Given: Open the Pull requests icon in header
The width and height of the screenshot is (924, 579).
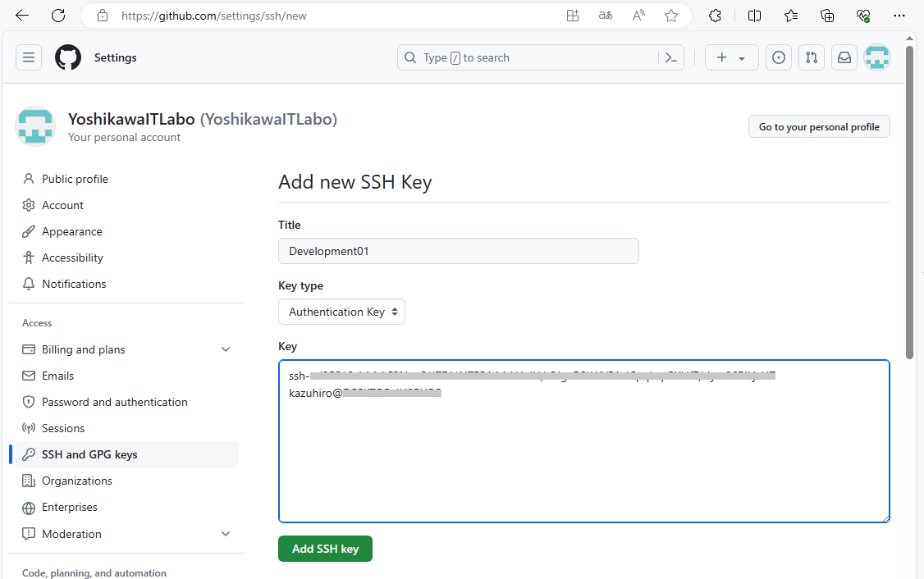Looking at the screenshot, I should (811, 57).
